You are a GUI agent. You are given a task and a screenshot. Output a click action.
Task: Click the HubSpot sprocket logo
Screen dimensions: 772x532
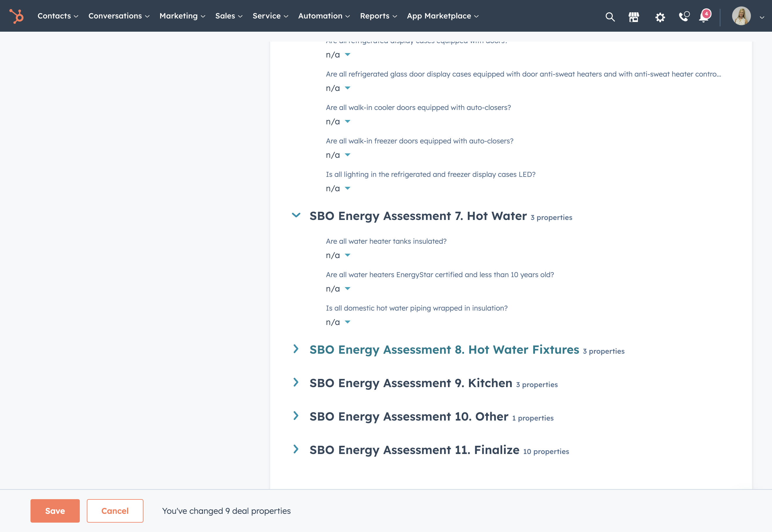16,16
